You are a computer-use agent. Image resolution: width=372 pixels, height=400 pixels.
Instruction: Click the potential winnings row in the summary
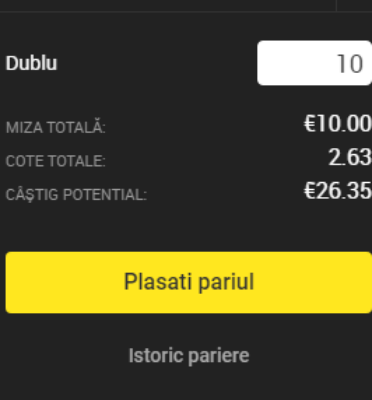pyautogui.click(x=189, y=192)
